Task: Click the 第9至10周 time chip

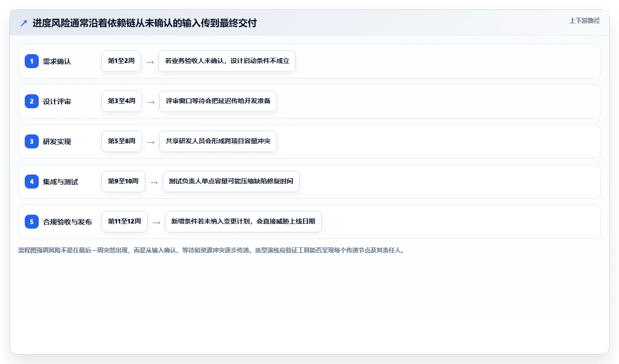Action: 123,182
